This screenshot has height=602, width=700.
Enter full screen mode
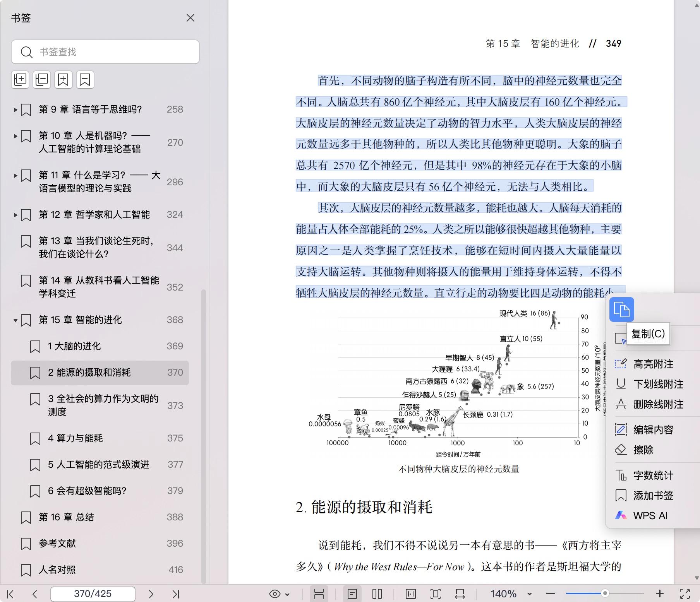pyautogui.click(x=685, y=594)
